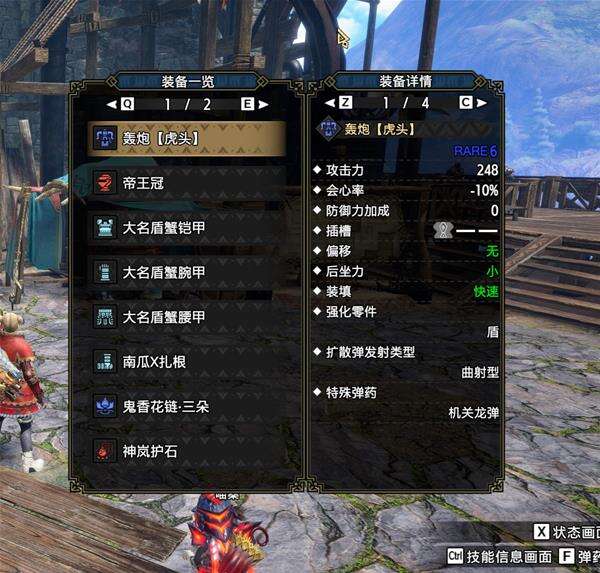Image resolution: width=600 pixels, height=573 pixels.
Task: Click the 大名盾蟹腰甲 waist armor icon
Action: 105,317
